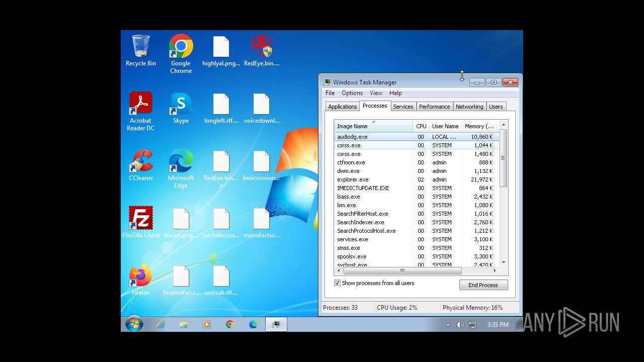The image size is (644, 362).
Task: Click the process list scroll down arrow
Action: pos(504,262)
